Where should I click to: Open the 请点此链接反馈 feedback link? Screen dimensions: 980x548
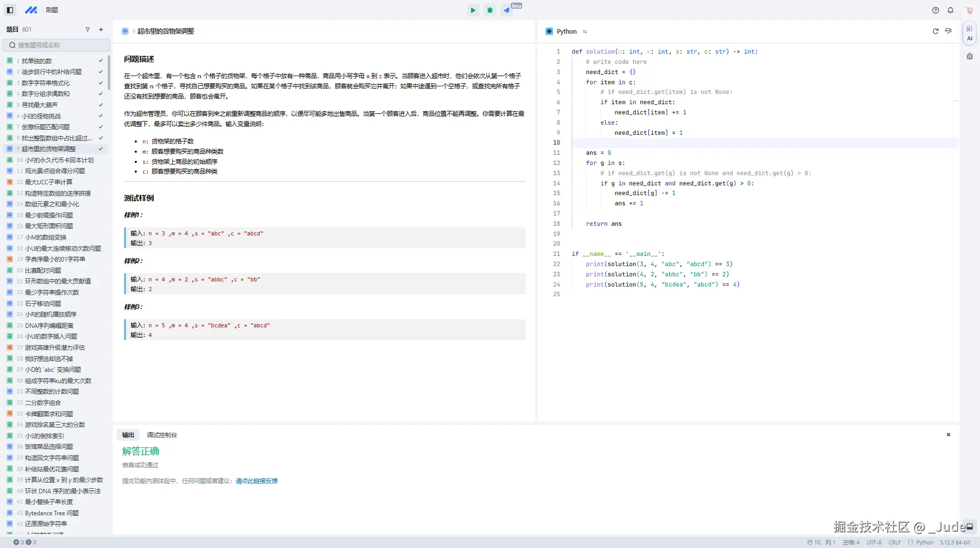(257, 481)
